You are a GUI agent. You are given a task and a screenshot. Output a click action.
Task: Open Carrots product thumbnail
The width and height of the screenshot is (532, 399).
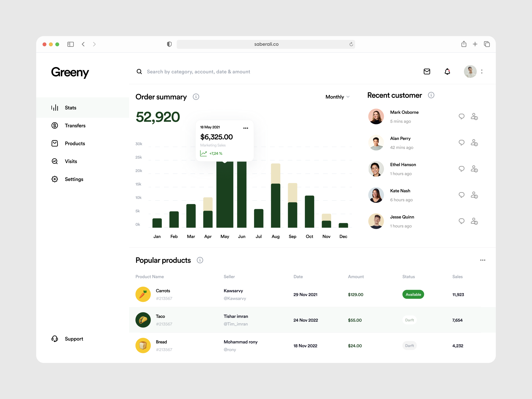[143, 294]
